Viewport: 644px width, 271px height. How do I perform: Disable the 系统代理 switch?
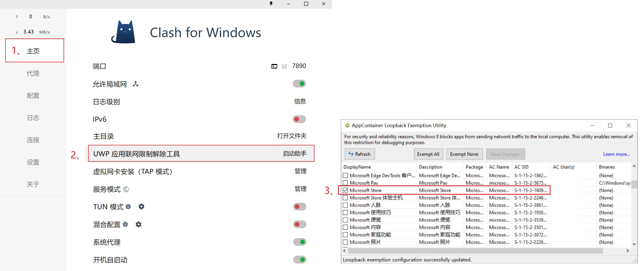(x=299, y=242)
